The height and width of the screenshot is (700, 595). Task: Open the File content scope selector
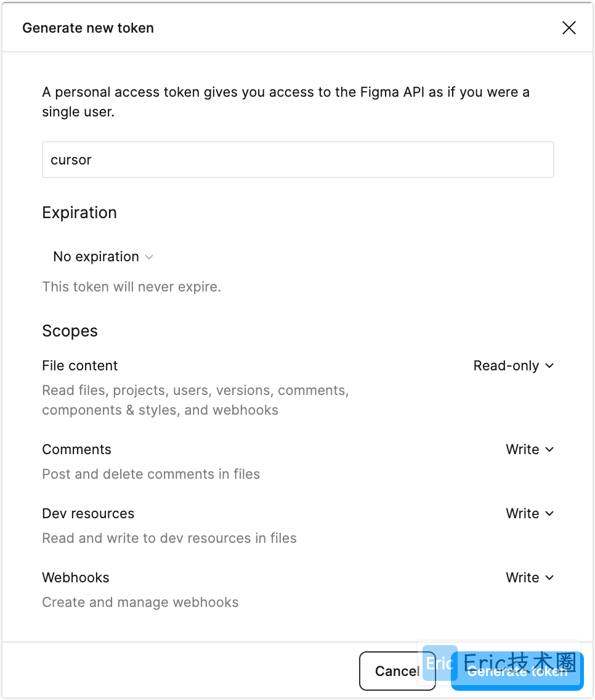[514, 365]
